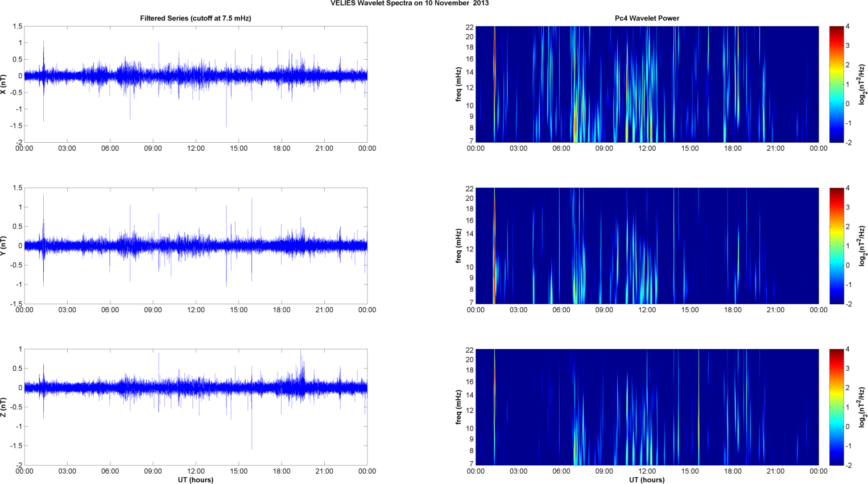Select "UT (hours)" label below the Z time series
Image resolution: width=868 pixels, height=484 pixels.
(196, 479)
